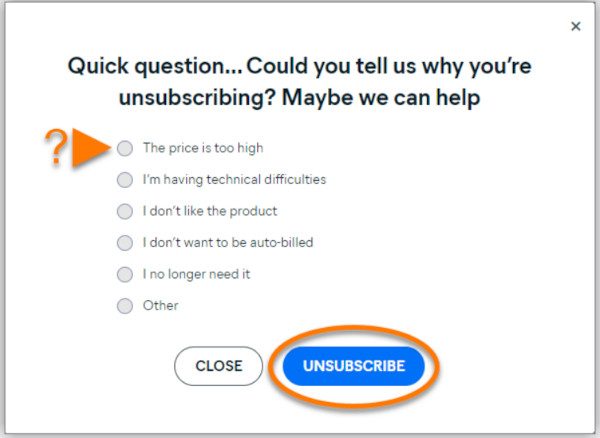
Task: Click the 'Other' option label text
Action: point(160,306)
